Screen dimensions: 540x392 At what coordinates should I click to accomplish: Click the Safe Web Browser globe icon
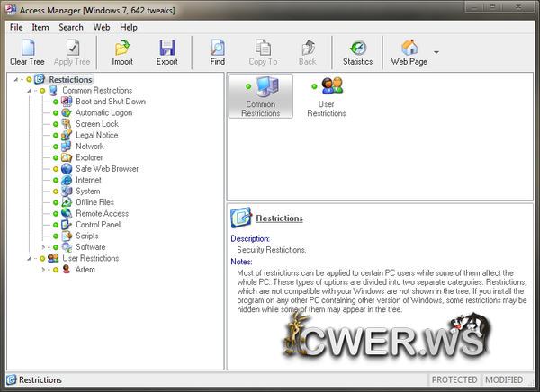pos(67,169)
